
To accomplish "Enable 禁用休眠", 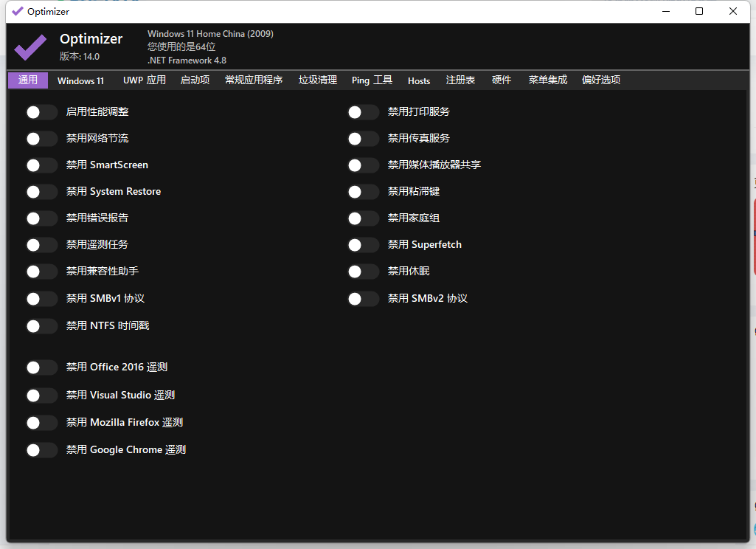I will (x=363, y=272).
